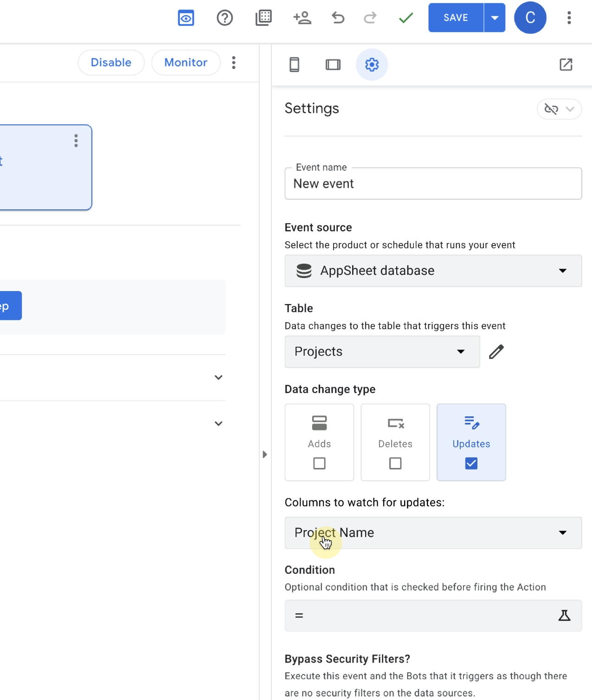This screenshot has height=700, width=592.
Task: Click the 'Bypass Security Filters?' heading
Action: [347, 659]
